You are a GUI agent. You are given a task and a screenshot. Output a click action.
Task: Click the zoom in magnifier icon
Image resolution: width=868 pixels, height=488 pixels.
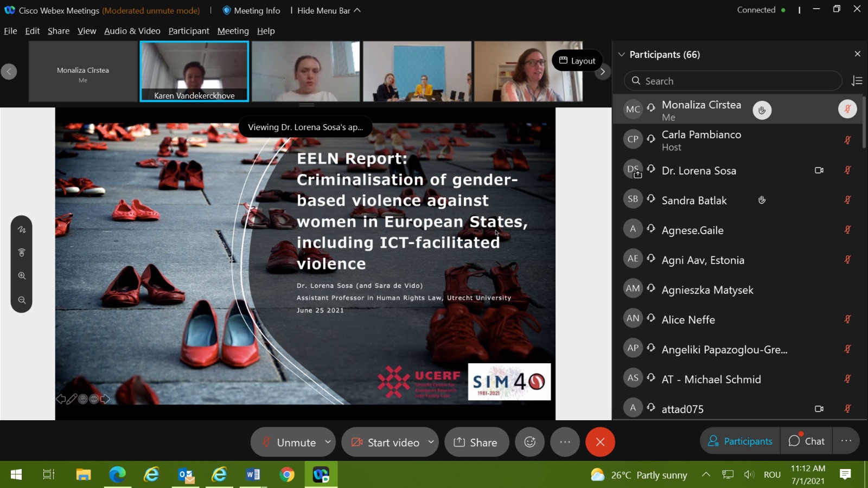pyautogui.click(x=22, y=275)
